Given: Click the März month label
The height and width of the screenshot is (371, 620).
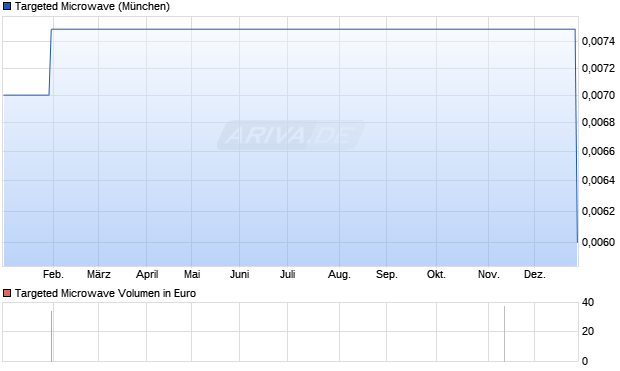Looking at the screenshot, I should point(98,274).
